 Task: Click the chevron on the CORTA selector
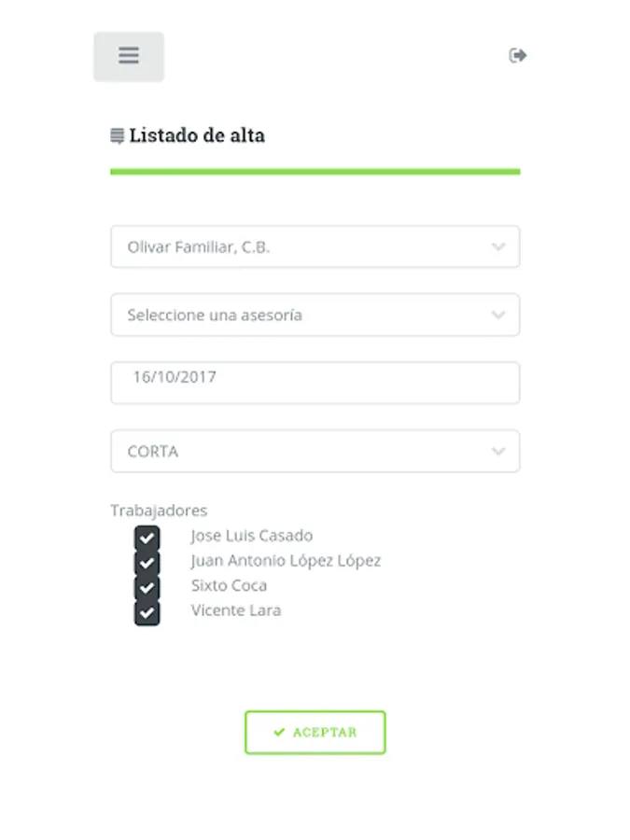tap(498, 452)
